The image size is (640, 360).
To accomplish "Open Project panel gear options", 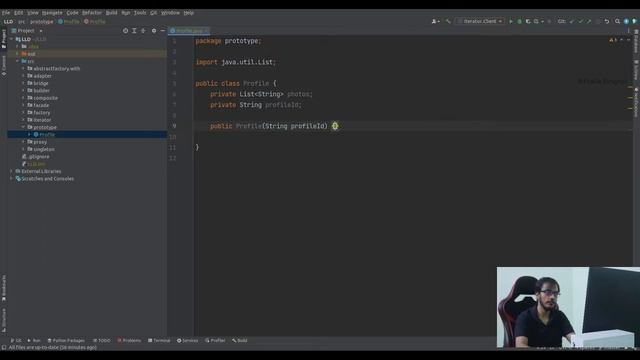I will pos(154,31).
